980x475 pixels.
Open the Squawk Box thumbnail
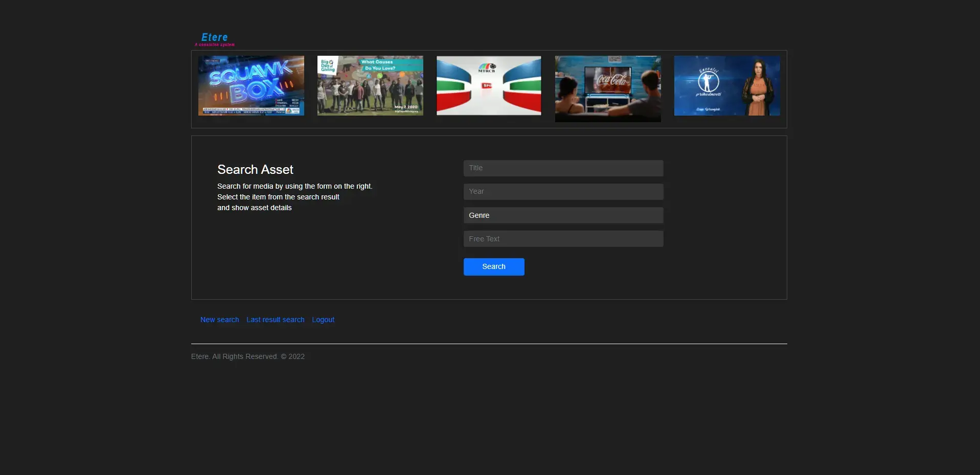tap(251, 85)
